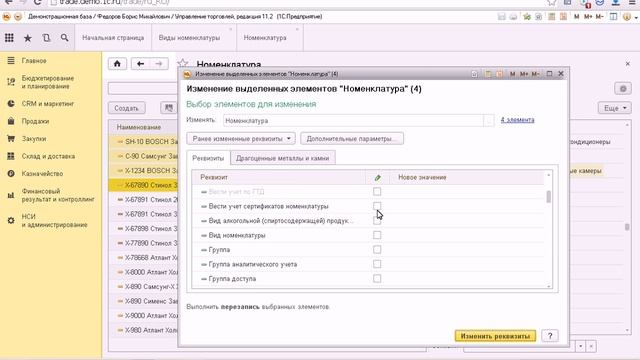Click the Изменять input field
This screenshot has height=360, width=640.
click(353, 120)
